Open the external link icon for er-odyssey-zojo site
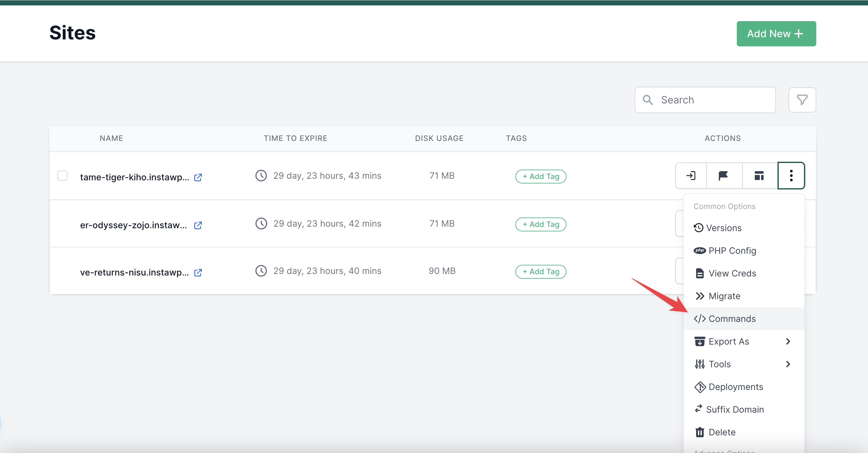This screenshot has width=868, height=453. point(198,225)
